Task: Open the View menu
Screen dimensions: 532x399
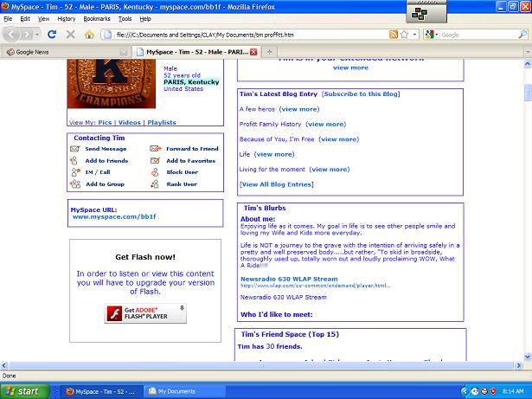Action: coord(43,19)
